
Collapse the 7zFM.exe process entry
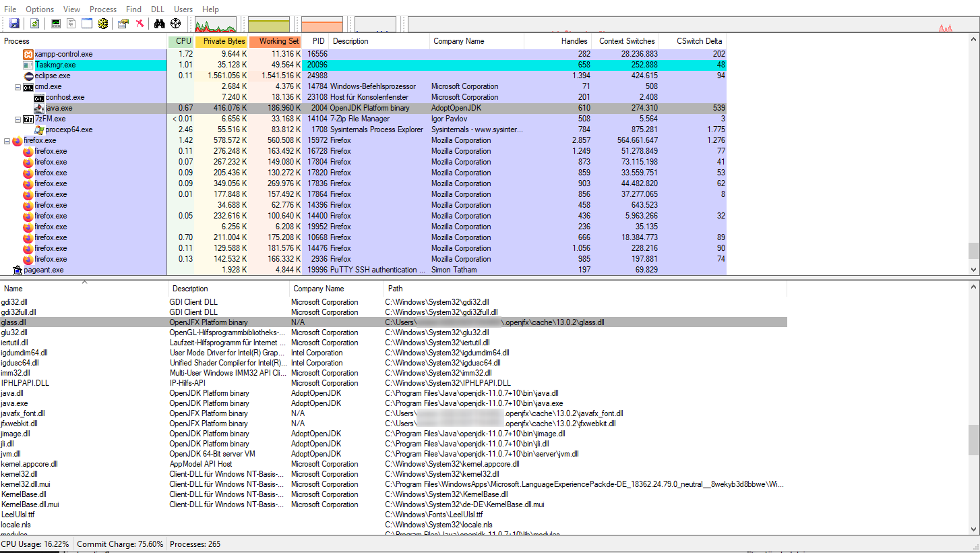pyautogui.click(x=17, y=119)
